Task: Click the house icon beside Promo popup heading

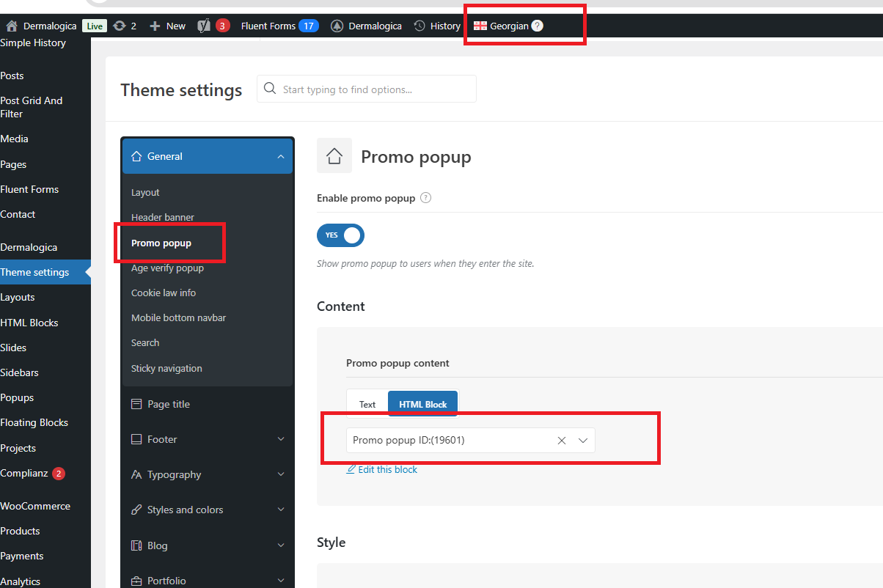Action: [334, 156]
